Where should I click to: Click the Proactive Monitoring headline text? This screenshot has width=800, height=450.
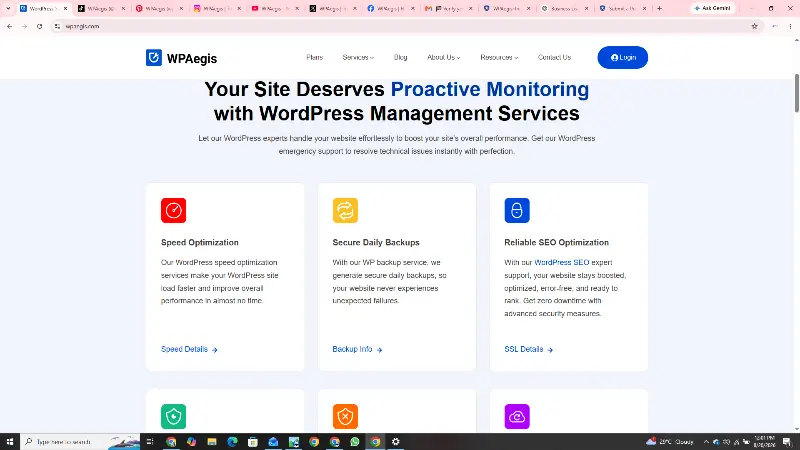(490, 89)
